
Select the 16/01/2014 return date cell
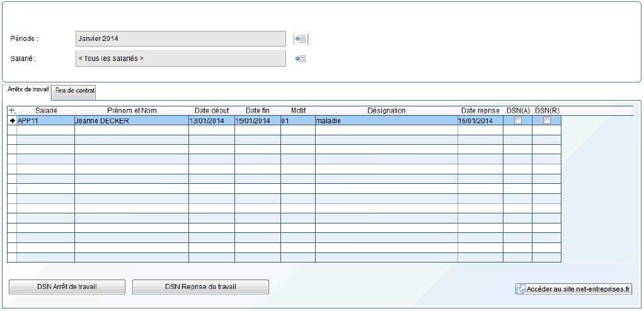tap(481, 121)
